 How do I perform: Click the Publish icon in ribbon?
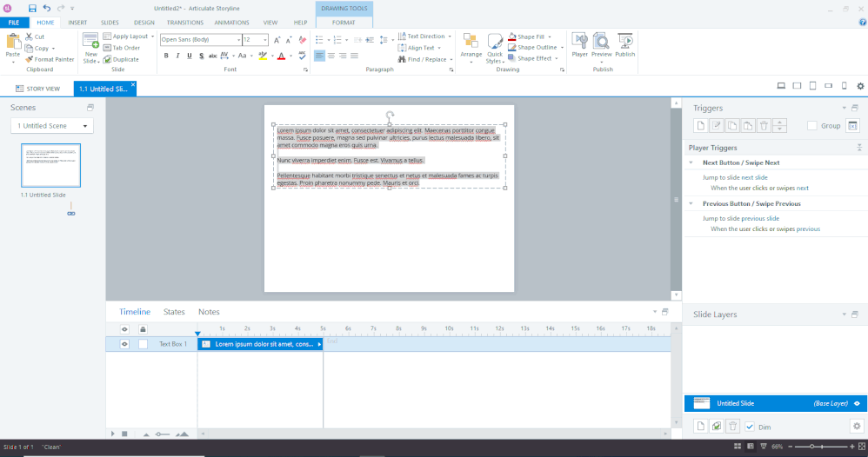tap(625, 44)
